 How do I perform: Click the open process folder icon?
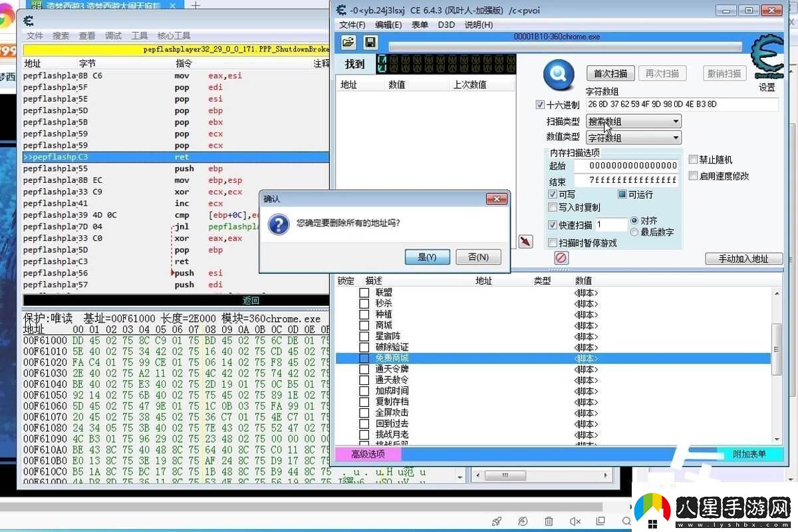pos(348,42)
